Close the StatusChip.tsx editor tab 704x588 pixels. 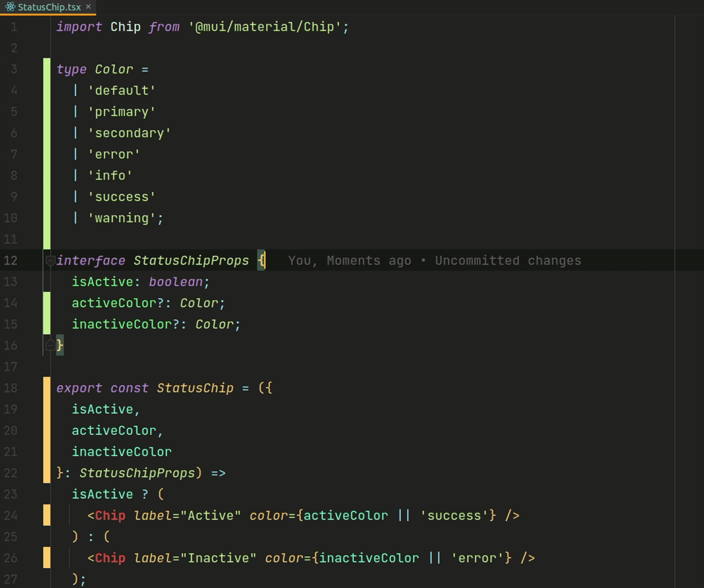[x=89, y=7]
